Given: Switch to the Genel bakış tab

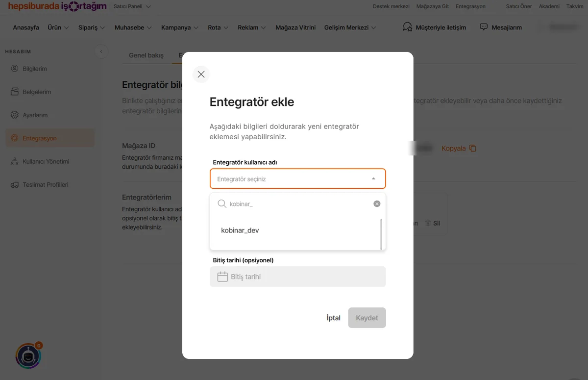Looking at the screenshot, I should (146, 55).
